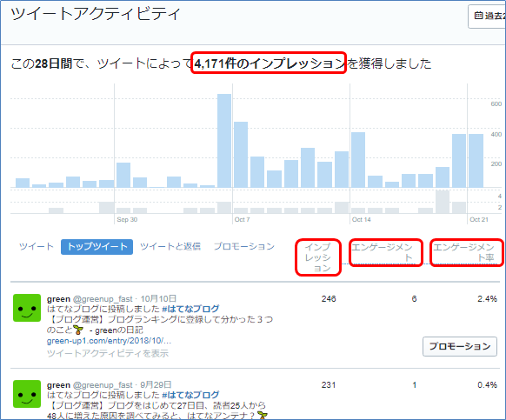Click the tallest grey engagement bar near Oct 21
Screen dimensions: 506x420
click(443, 202)
